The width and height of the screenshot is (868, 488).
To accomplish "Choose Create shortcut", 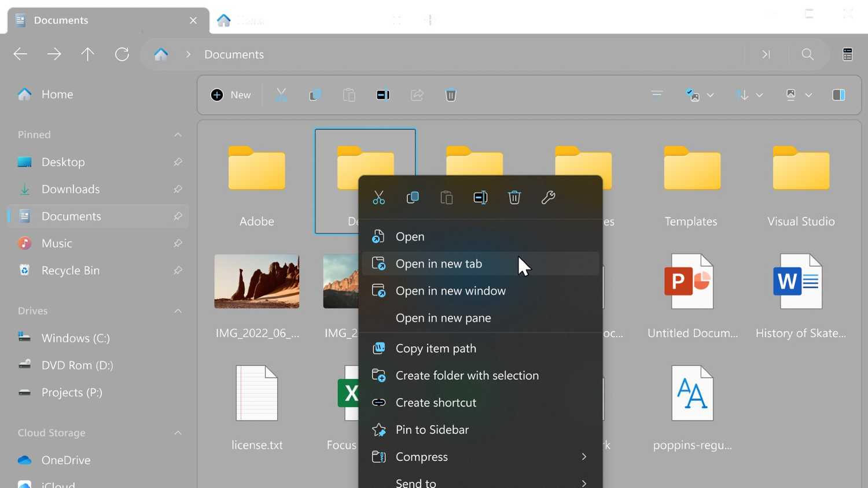I will click(x=480, y=403).
